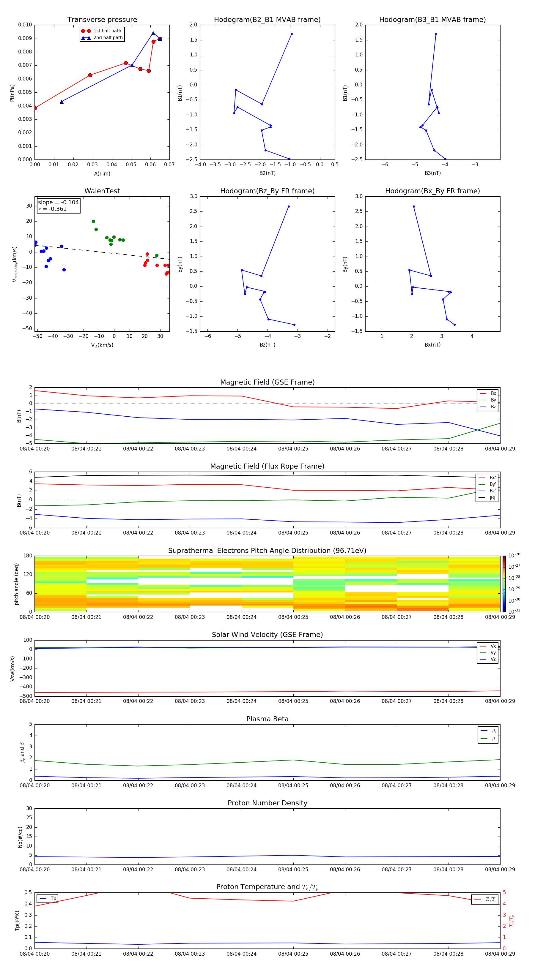Click the Hodogram(B3_B1 MVAB frame) title
535x980 pixels.
pyautogui.click(x=432, y=19)
